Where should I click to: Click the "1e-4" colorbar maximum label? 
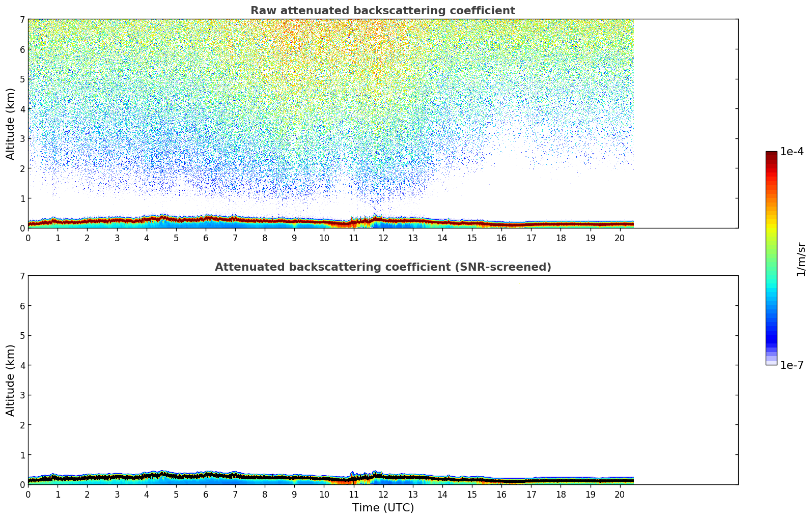[x=792, y=152]
